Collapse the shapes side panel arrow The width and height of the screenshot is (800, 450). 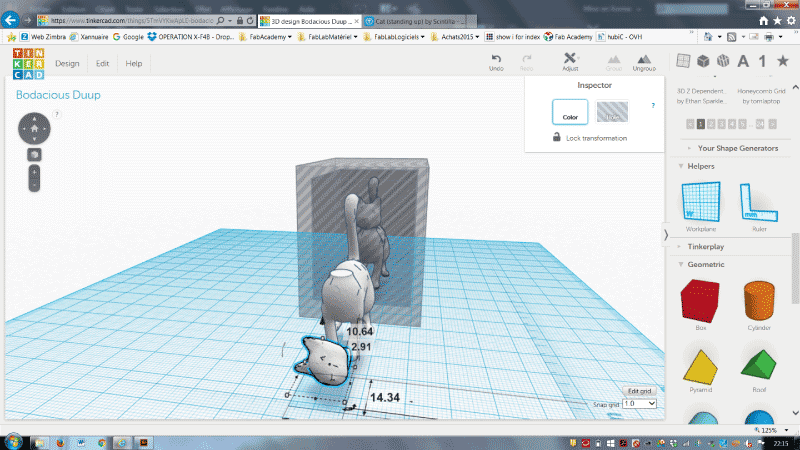click(666, 235)
